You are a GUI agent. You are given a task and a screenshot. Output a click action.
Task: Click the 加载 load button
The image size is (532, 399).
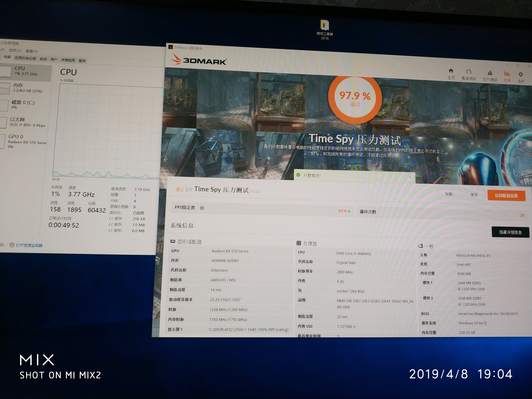[449, 194]
